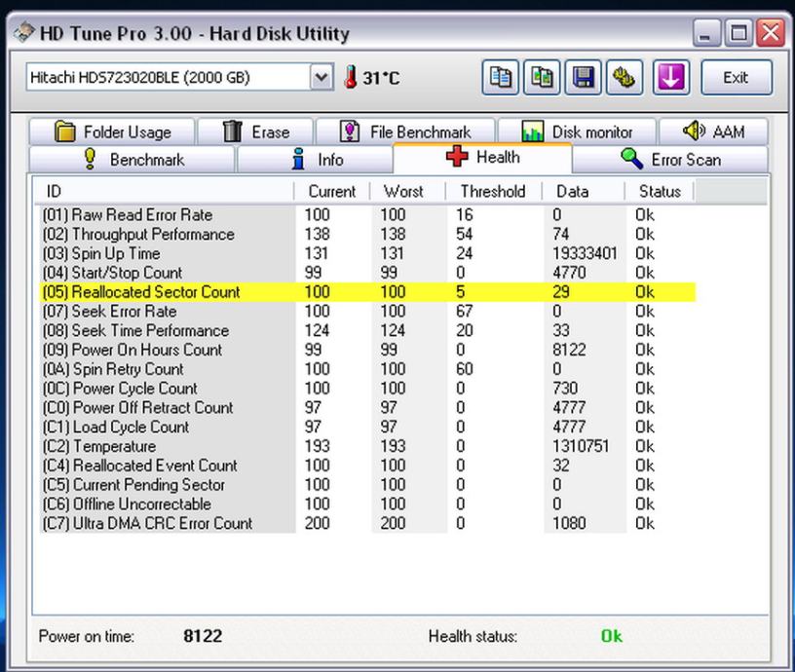Click the purple down-arrow toolbar icon

670,78
